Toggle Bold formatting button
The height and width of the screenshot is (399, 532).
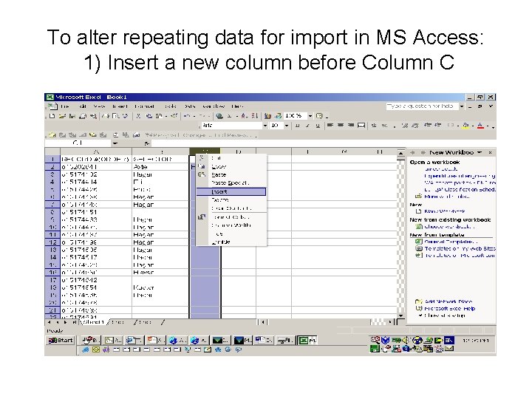pos(298,126)
